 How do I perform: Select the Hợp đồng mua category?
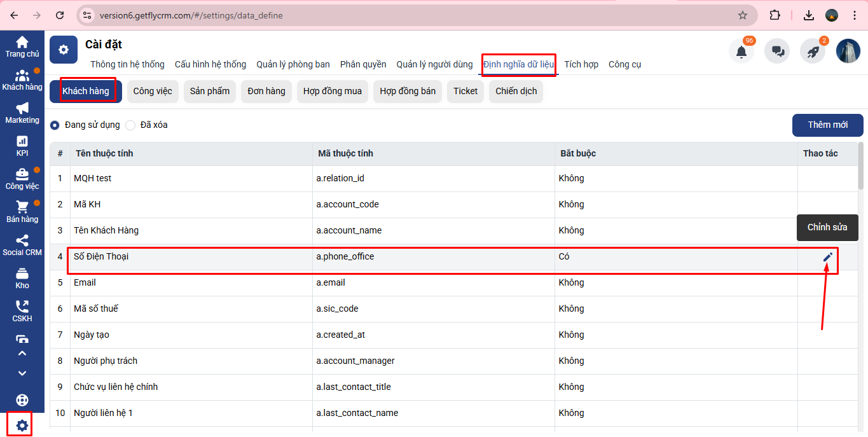[333, 91]
